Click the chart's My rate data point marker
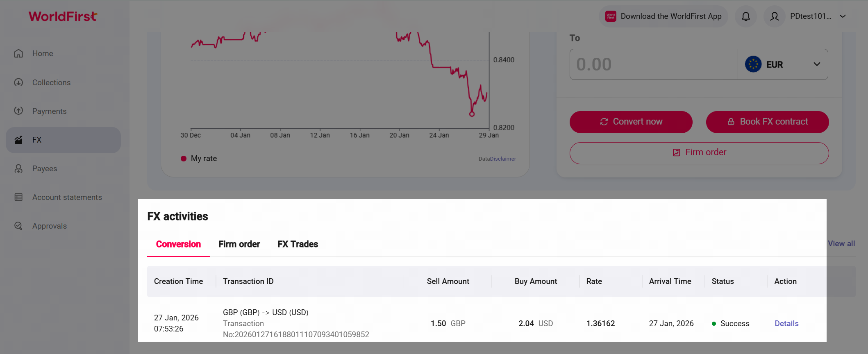 (472, 114)
